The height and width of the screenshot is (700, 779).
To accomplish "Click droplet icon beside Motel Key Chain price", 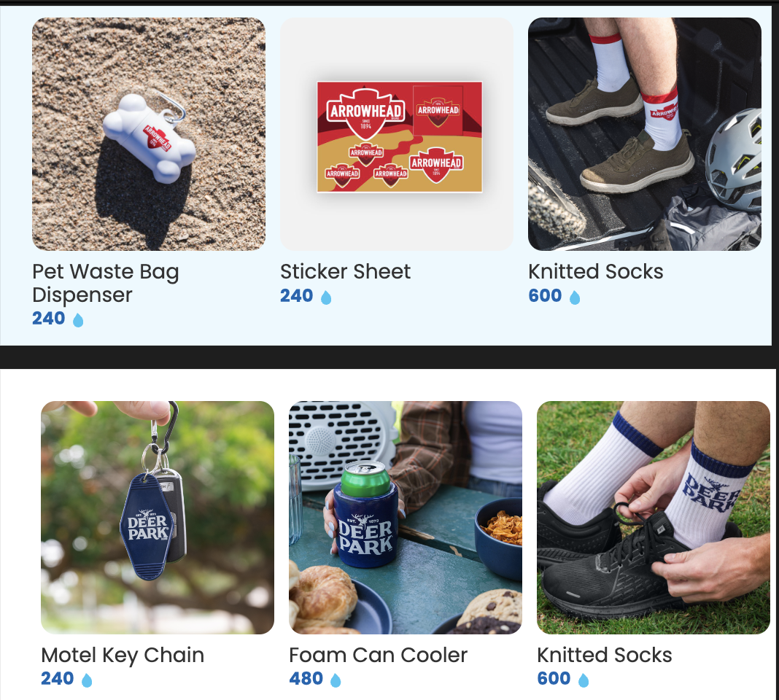I will click(87, 680).
